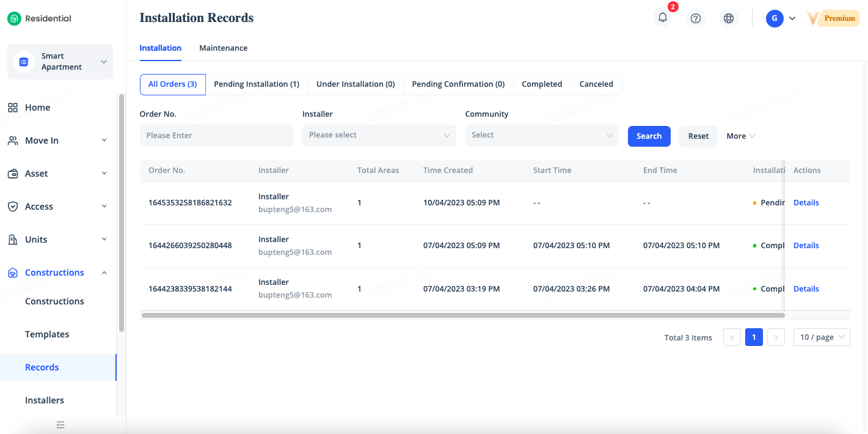Open the Installer select dropdown

379,136
